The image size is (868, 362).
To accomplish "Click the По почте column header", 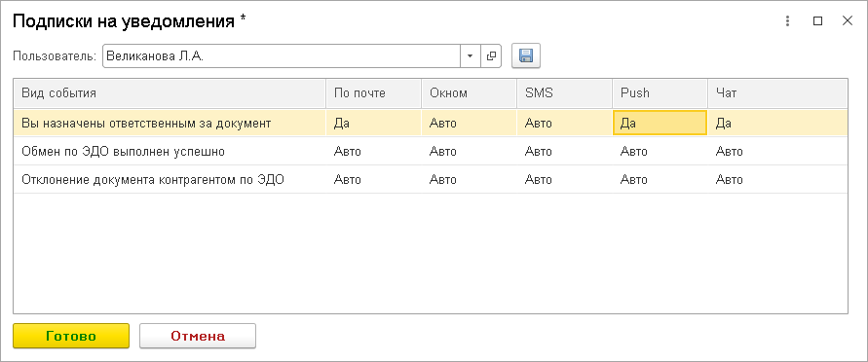I will tap(374, 93).
